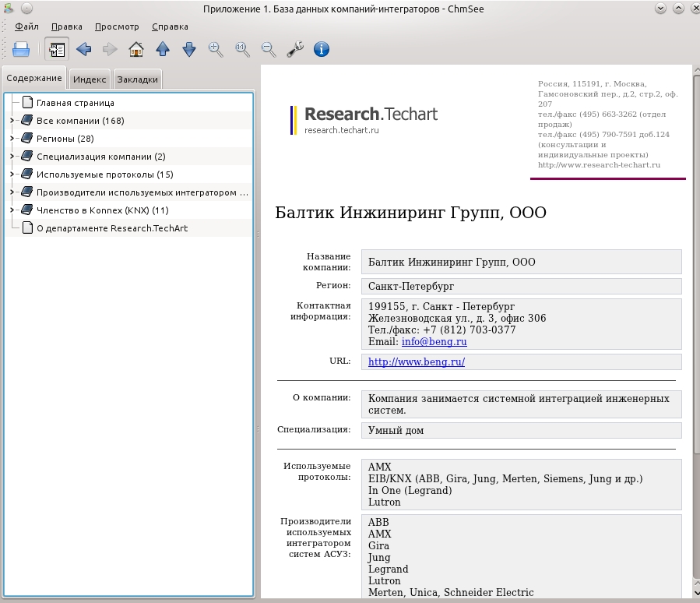Image resolution: width=700 pixels, height=603 pixels.
Task: Click the Print toolbar icon
Action: (21, 49)
